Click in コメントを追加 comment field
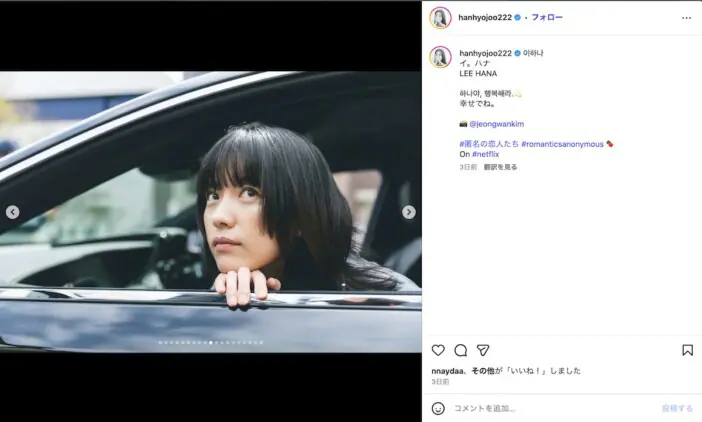Screen dimensions: 702x422 tap(554, 408)
